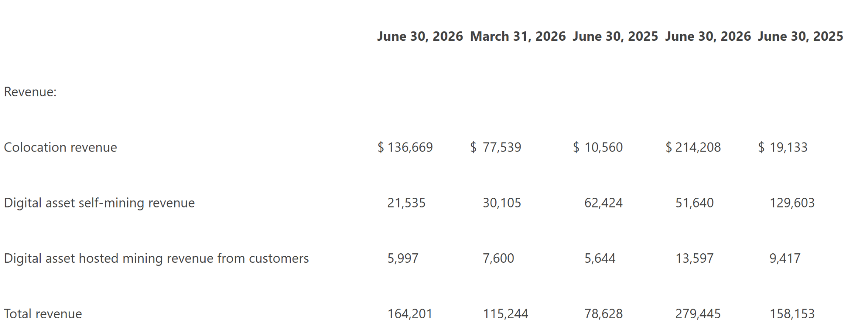Select the 164,201 total revenue value
Image resolution: width=868 pixels, height=331 pixels.
coord(410,314)
